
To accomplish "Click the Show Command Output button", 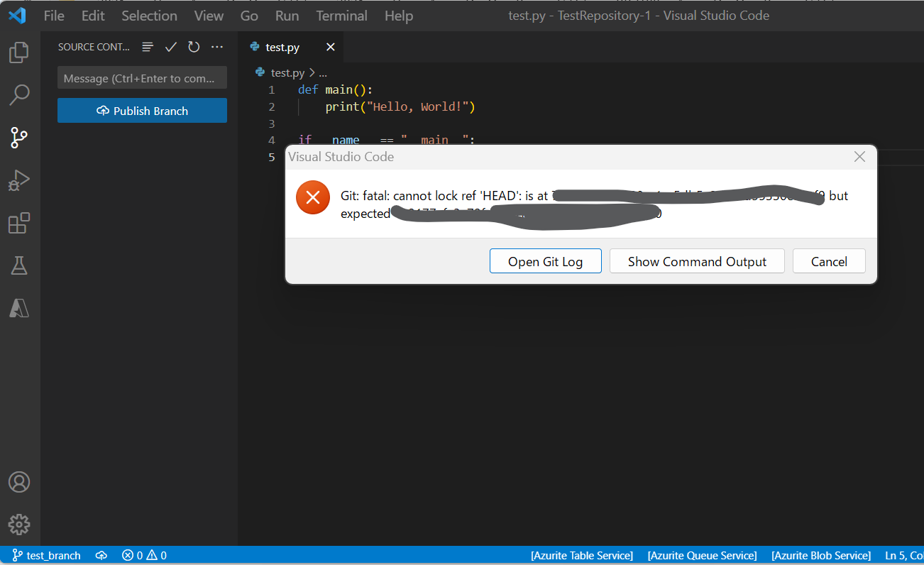I will pyautogui.click(x=697, y=261).
